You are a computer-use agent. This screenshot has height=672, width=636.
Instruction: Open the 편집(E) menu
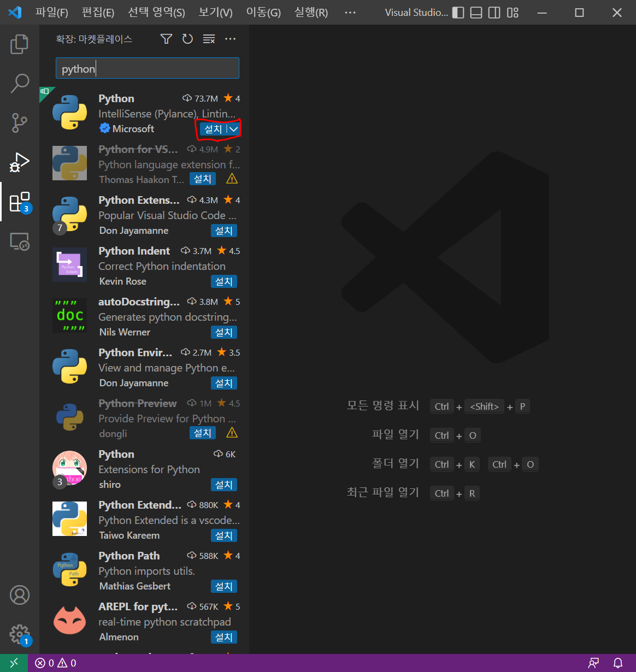pos(98,12)
